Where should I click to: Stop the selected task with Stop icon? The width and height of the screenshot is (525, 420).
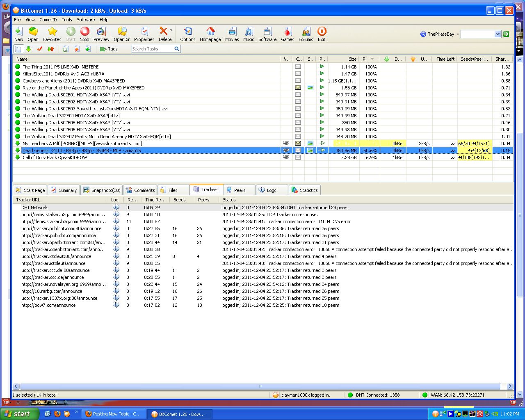click(x=84, y=32)
